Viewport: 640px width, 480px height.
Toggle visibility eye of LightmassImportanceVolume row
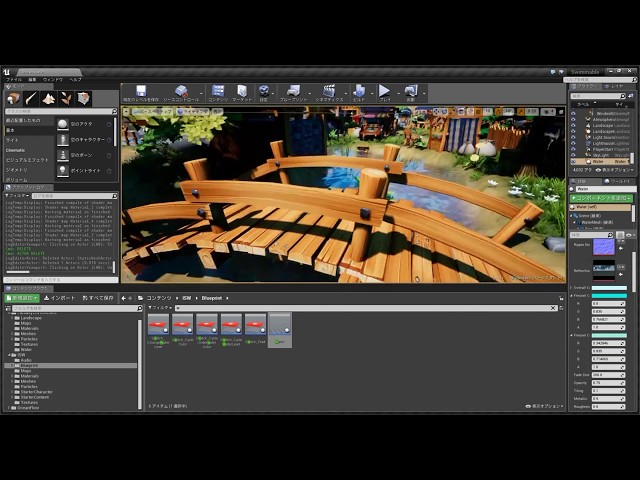click(x=573, y=143)
